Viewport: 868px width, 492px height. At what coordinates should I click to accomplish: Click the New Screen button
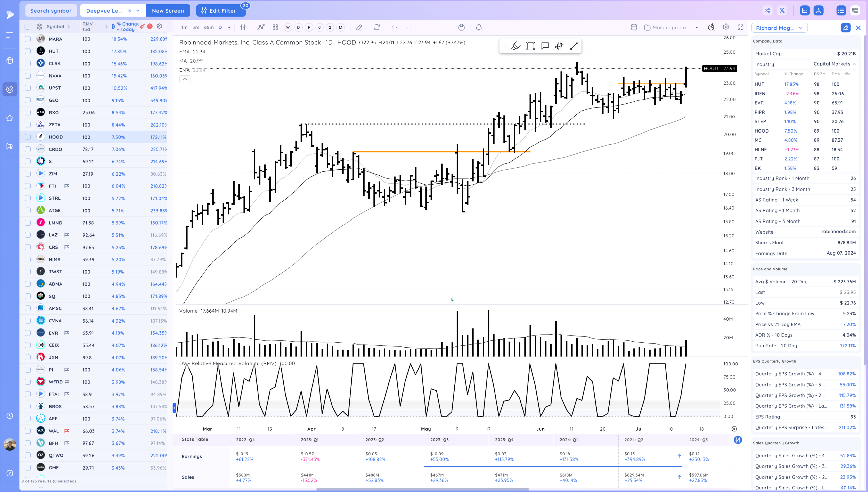point(168,11)
